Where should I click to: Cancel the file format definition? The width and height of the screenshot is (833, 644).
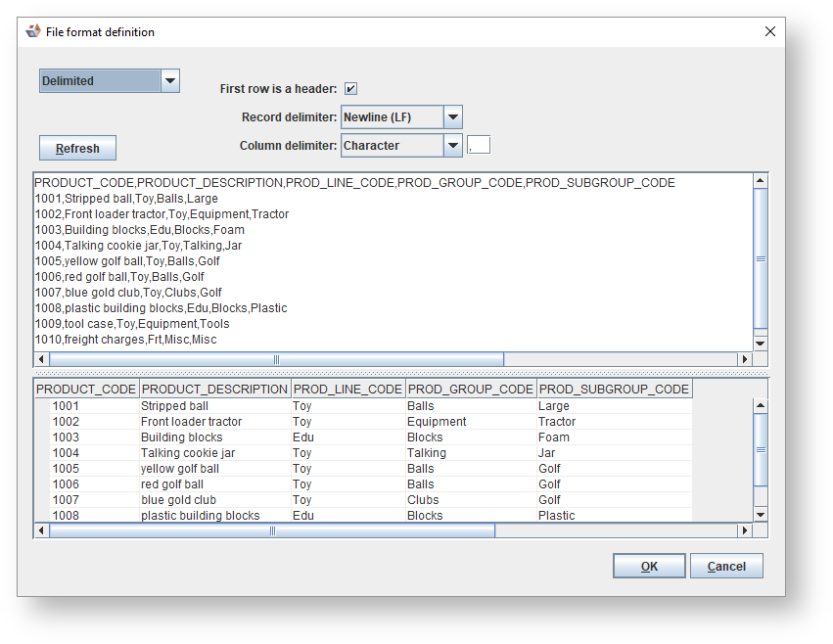[x=726, y=567]
